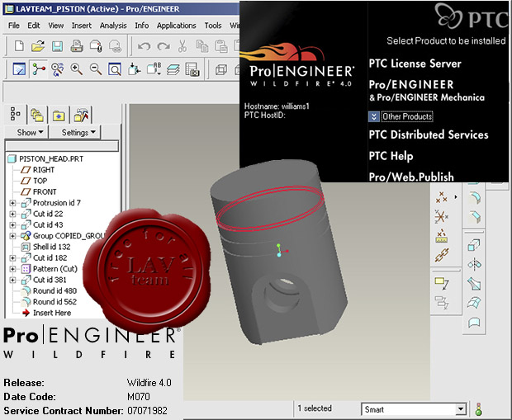Expand Cut id 43 node

pyautogui.click(x=12, y=225)
